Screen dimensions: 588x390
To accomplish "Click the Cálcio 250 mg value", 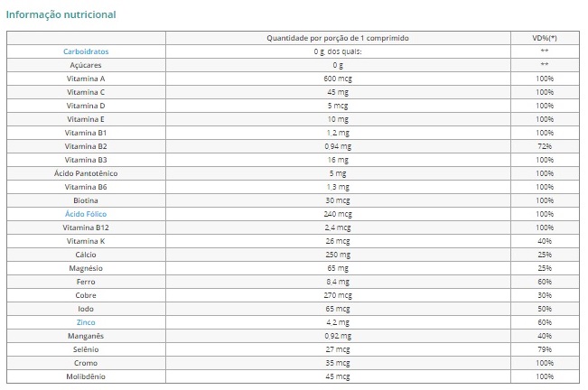I will pyautogui.click(x=338, y=255).
